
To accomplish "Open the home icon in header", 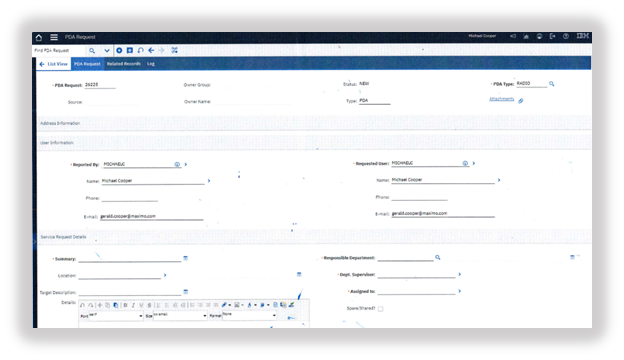I will coord(39,37).
